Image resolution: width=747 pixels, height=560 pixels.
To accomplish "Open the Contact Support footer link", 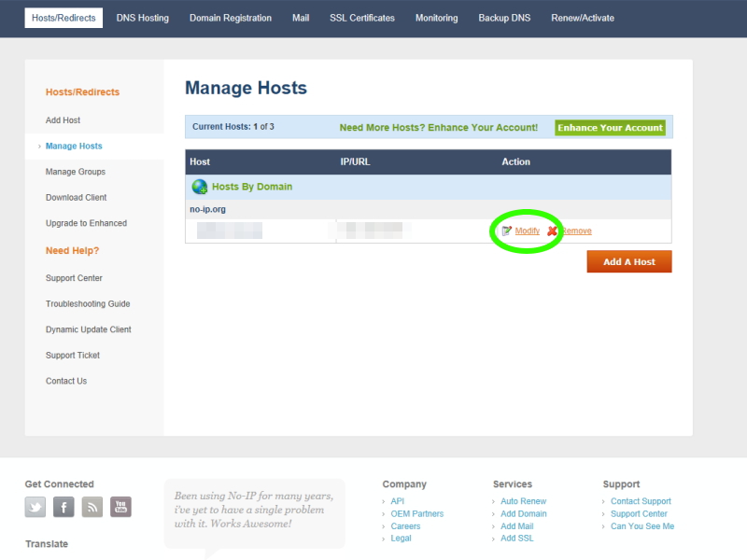I will pos(641,501).
